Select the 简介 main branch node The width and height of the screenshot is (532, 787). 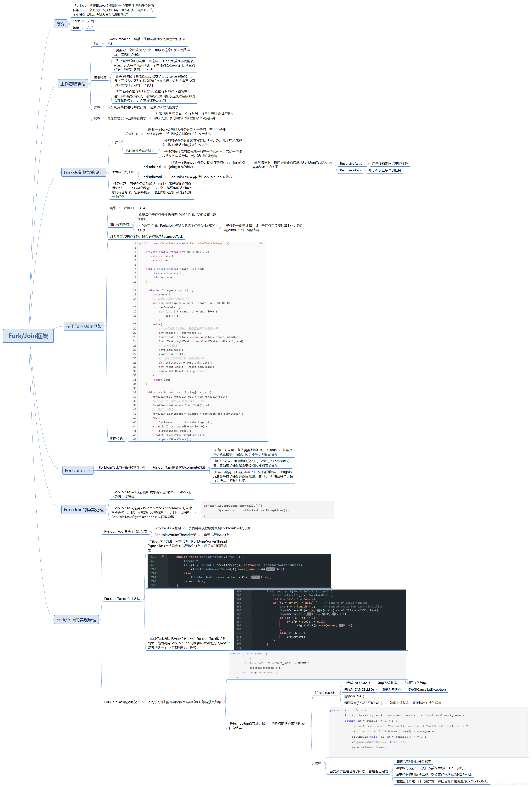[61, 24]
